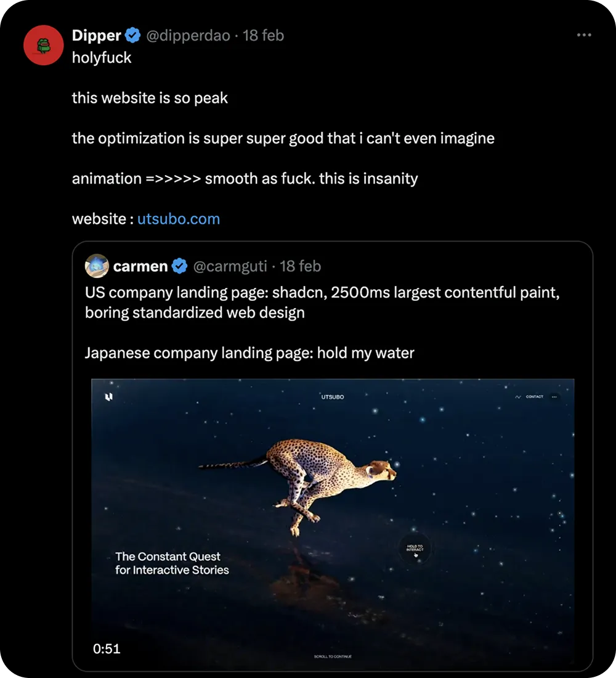Image resolution: width=616 pixels, height=678 pixels.
Task: Open the @dipperdao handle
Action: pyautogui.click(x=187, y=36)
